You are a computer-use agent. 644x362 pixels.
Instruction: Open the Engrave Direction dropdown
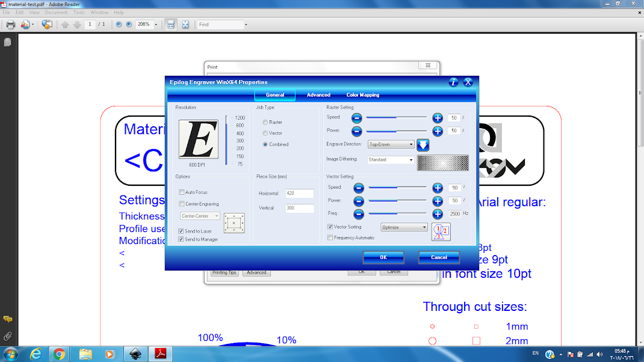coord(391,144)
